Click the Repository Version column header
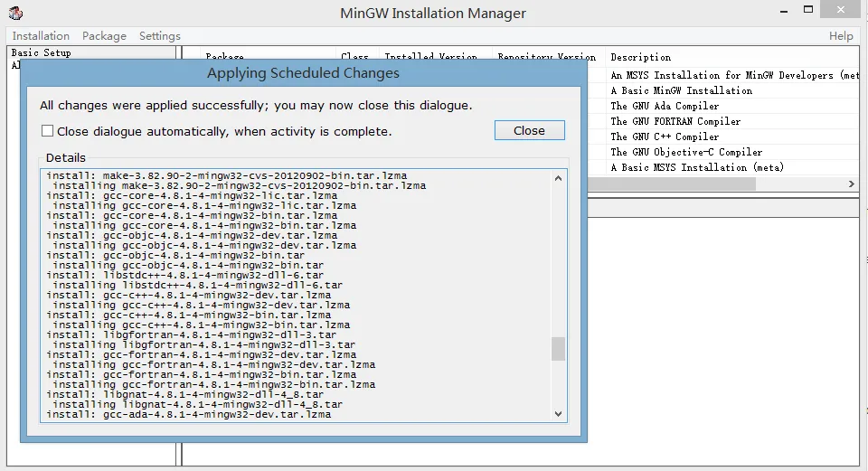 click(x=546, y=57)
